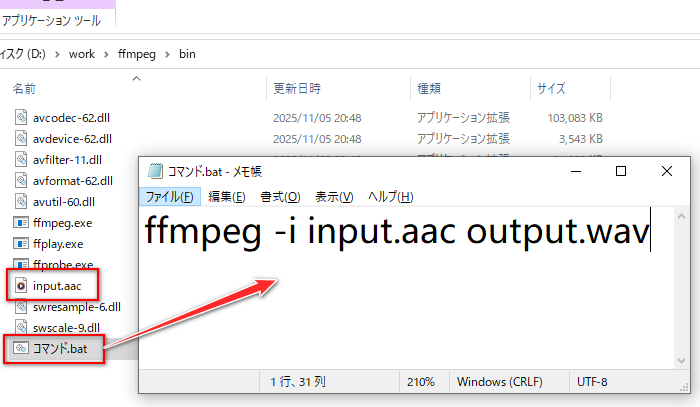The height and width of the screenshot is (407, 700).
Task: Select the アプリケーション ツール ribbon tab
Action: (x=51, y=21)
